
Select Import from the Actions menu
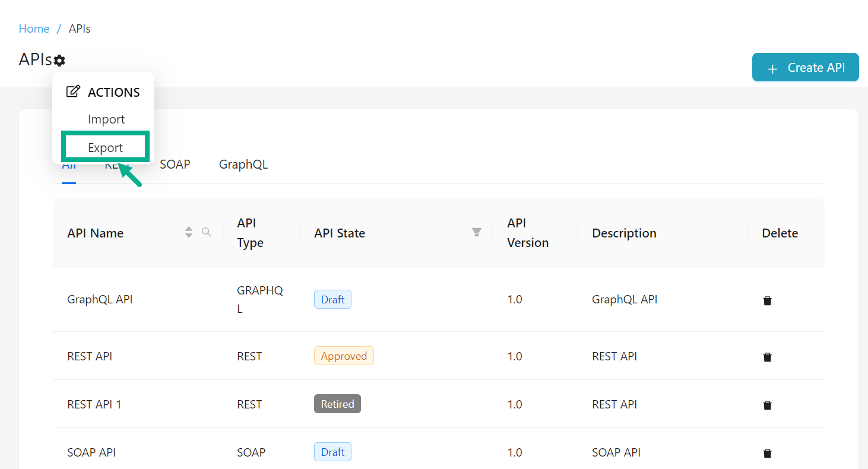point(106,119)
